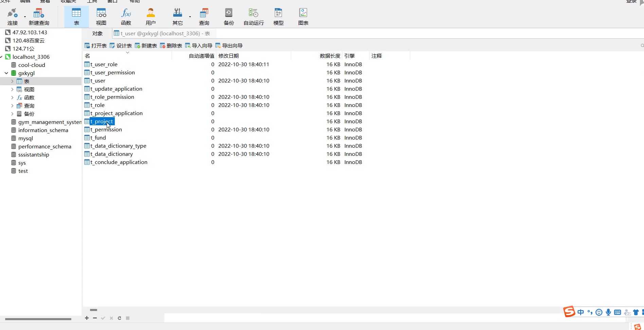This screenshot has height=330, width=644.
Task: Click the 模型 (Model) toolbar icon
Action: point(278,17)
